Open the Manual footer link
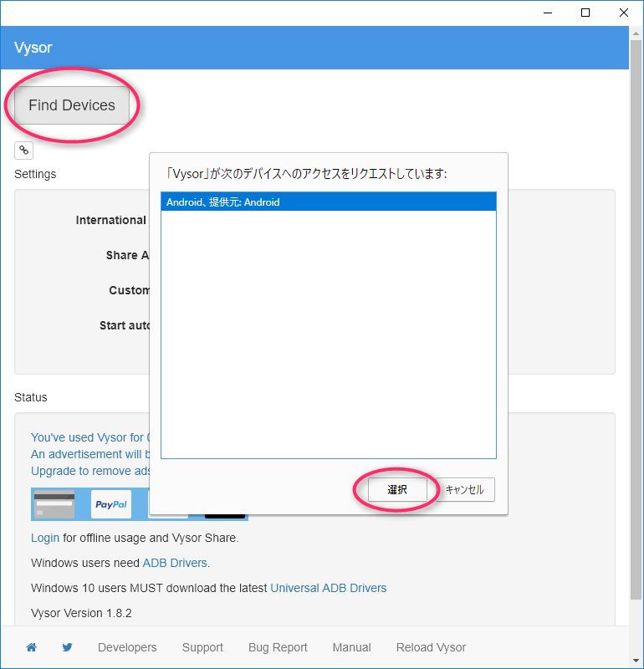 coord(351,647)
